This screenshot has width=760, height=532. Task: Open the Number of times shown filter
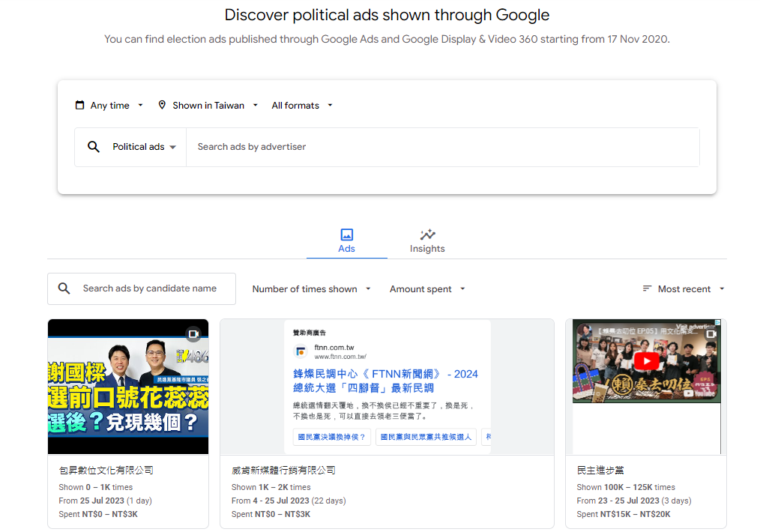pyautogui.click(x=311, y=288)
